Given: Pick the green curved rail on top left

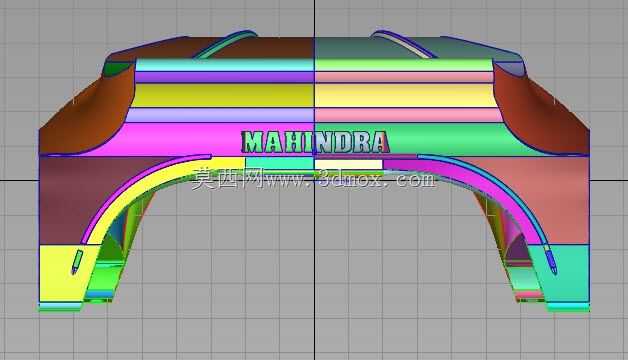Looking at the screenshot, I should click(x=226, y=44).
